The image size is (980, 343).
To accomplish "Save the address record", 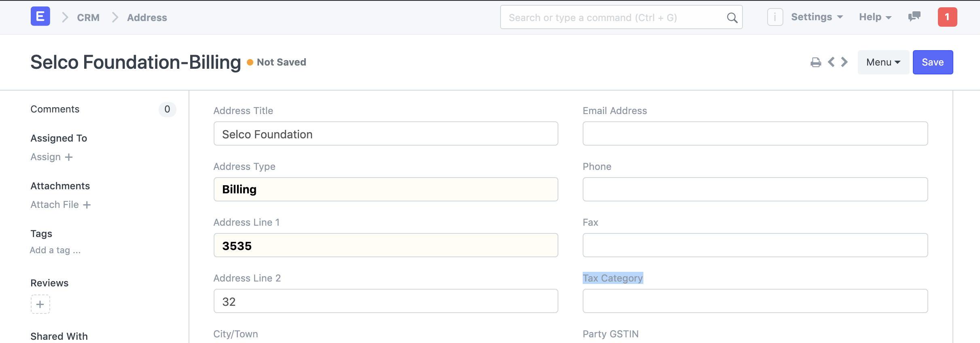I will (x=933, y=62).
